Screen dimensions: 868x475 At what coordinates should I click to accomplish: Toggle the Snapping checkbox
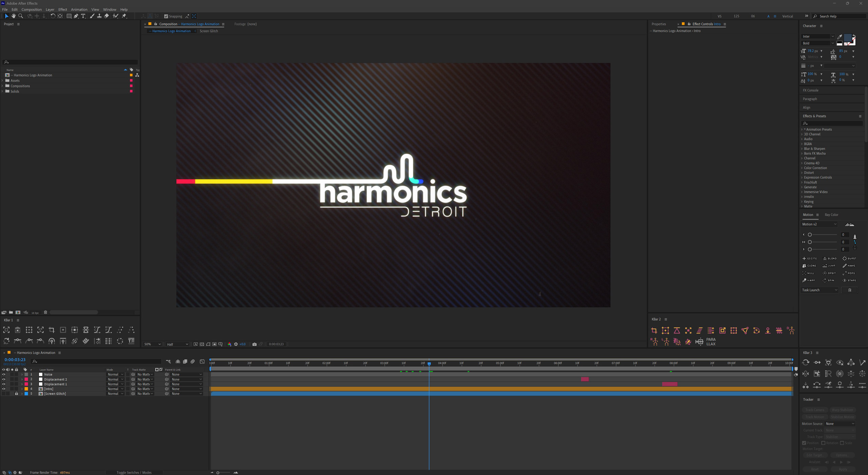[x=166, y=16]
